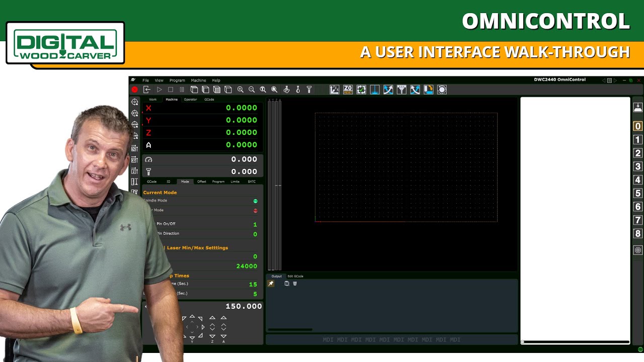Toggle the red Laser Mode indicator
Screen dimensions: 644x362
tap(255, 211)
